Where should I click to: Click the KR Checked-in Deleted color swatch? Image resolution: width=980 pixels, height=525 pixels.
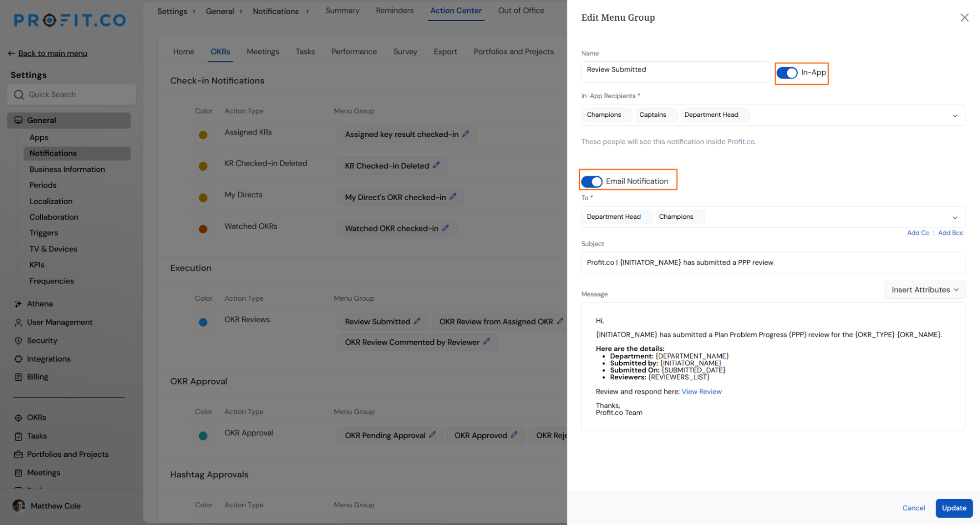(x=203, y=166)
